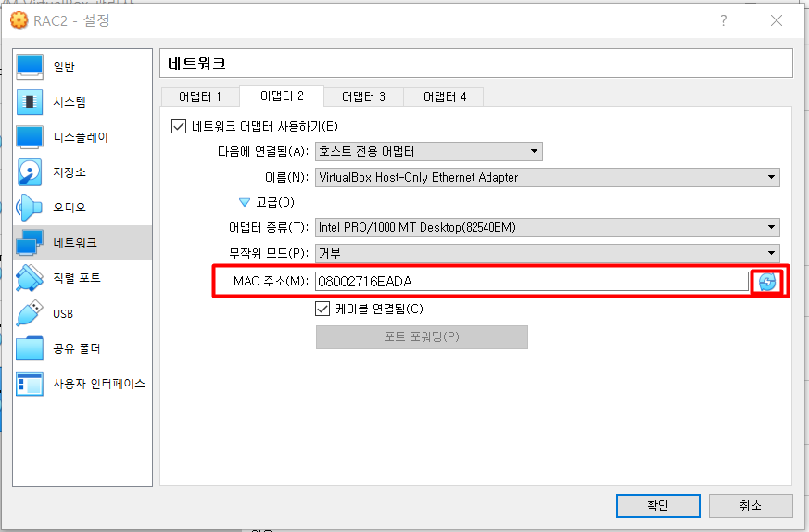The image size is (809, 532).
Task: Click the 취소 (Cancel) button
Action: [751, 506]
